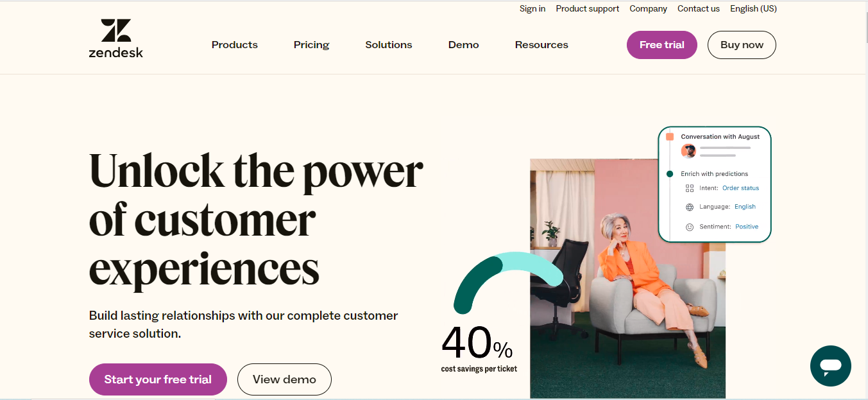Click the View demo button
This screenshot has width=868, height=400.
point(284,379)
